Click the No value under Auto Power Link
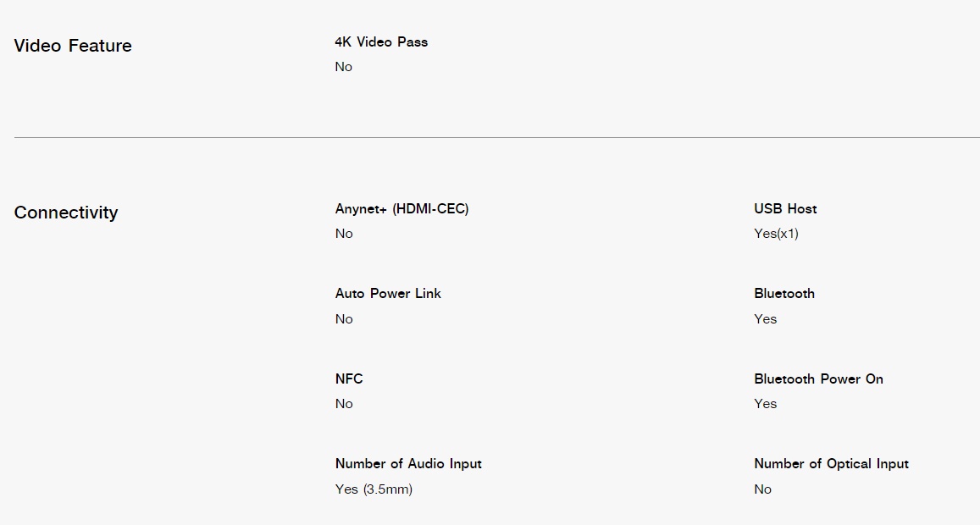 coord(344,319)
